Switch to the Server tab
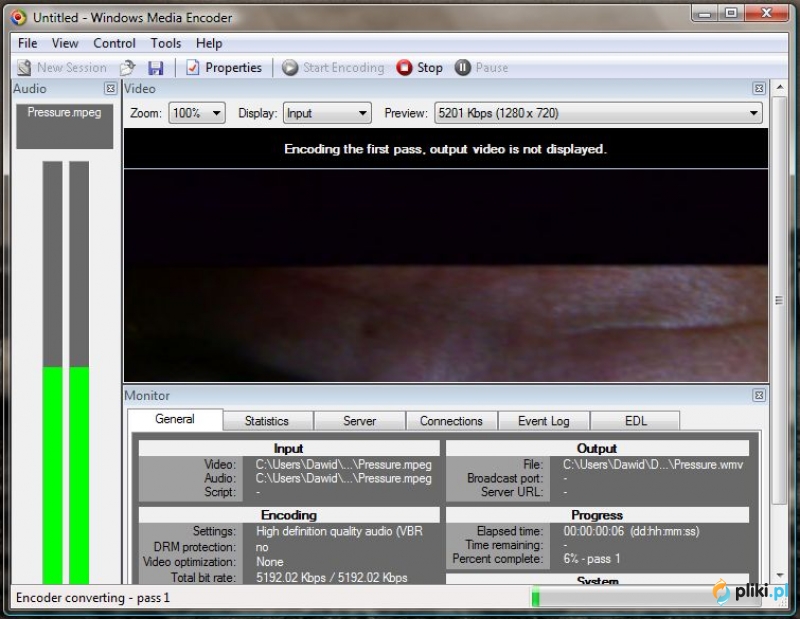Screen dimensions: 800x619 [x=360, y=421]
